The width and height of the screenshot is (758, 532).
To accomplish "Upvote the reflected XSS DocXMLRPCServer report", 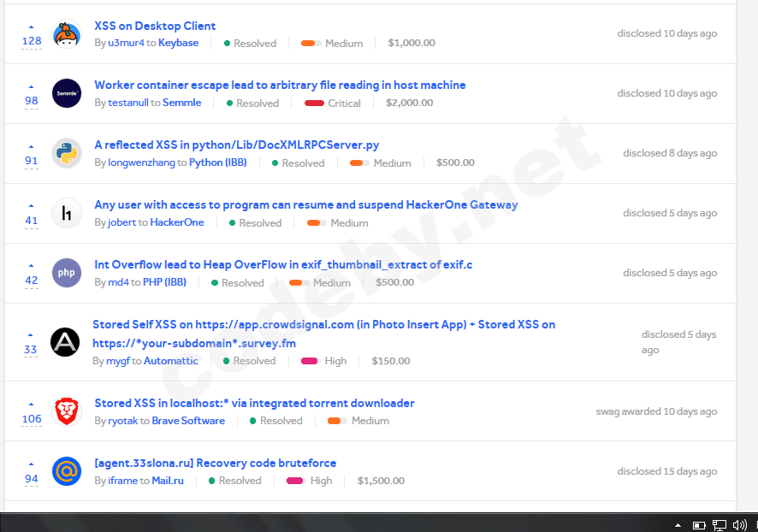I will pos(32,146).
